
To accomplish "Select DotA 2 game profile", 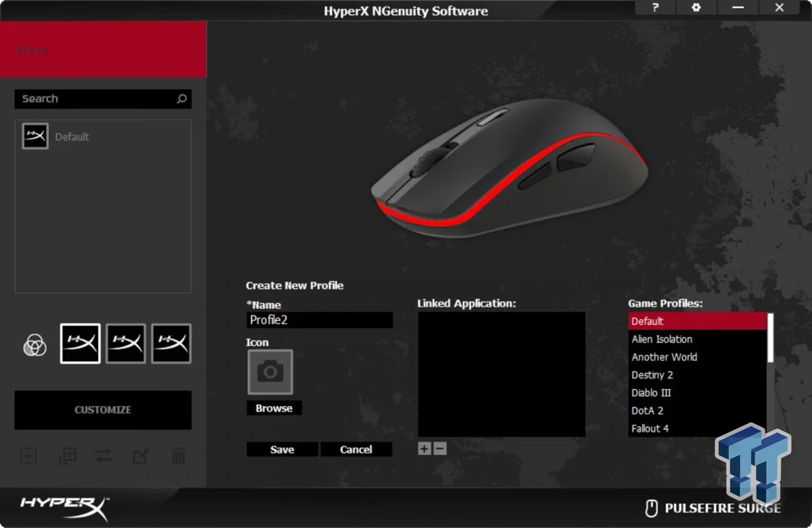I will [698, 411].
